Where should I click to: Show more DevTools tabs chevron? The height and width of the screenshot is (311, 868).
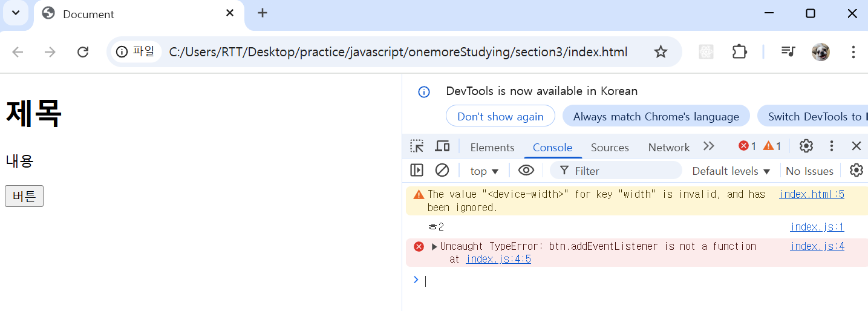coord(709,146)
